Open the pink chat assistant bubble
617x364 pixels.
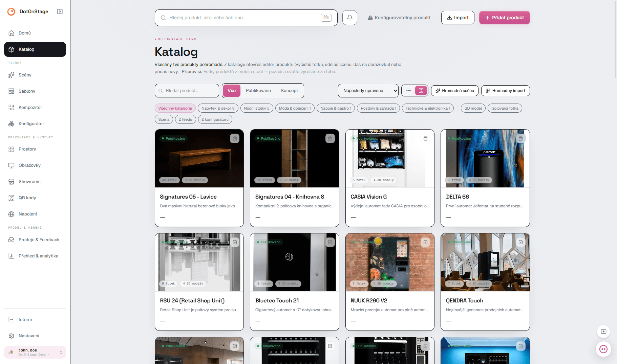[603, 349]
